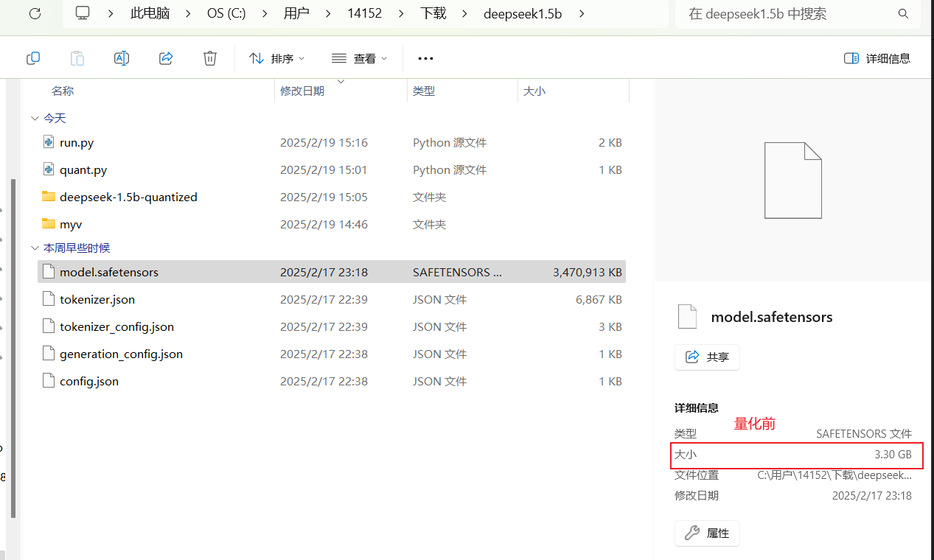
Task: Click the generation_config.json file name
Action: pyautogui.click(x=121, y=354)
